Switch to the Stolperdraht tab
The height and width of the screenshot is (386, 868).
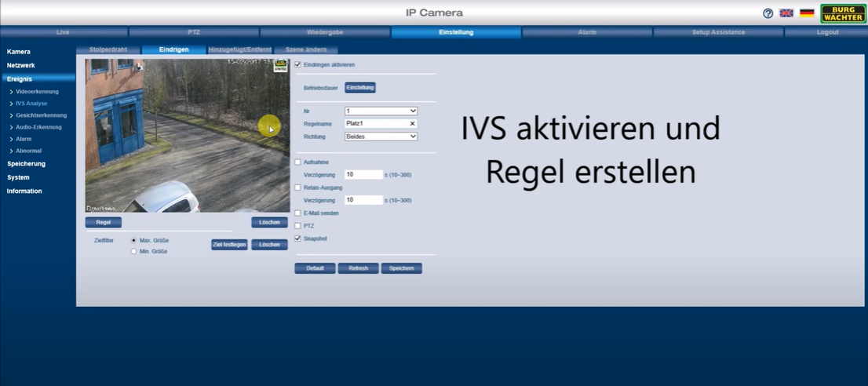coord(108,49)
